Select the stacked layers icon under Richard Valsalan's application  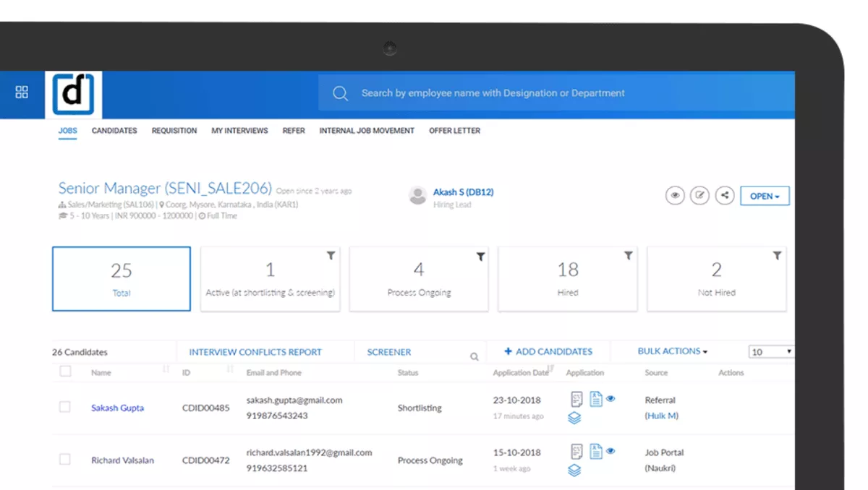[x=574, y=470]
